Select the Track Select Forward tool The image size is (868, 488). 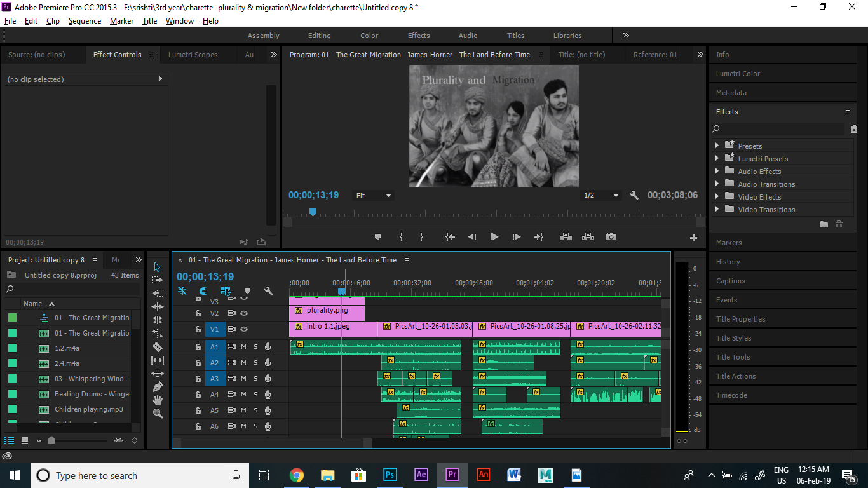[x=158, y=280]
